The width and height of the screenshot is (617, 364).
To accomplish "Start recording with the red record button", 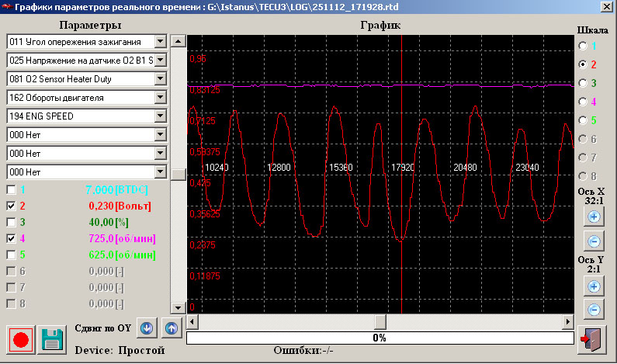I will (x=21, y=339).
